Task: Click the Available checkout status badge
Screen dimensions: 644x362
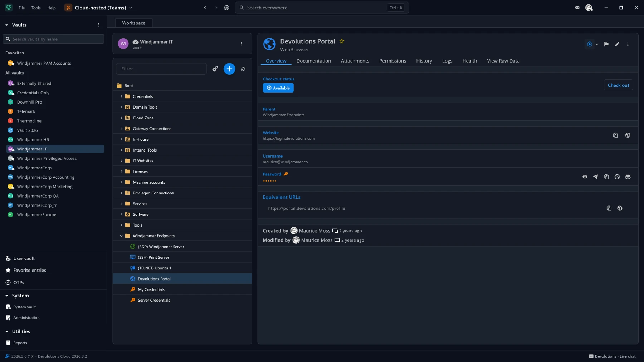Action: pyautogui.click(x=278, y=88)
